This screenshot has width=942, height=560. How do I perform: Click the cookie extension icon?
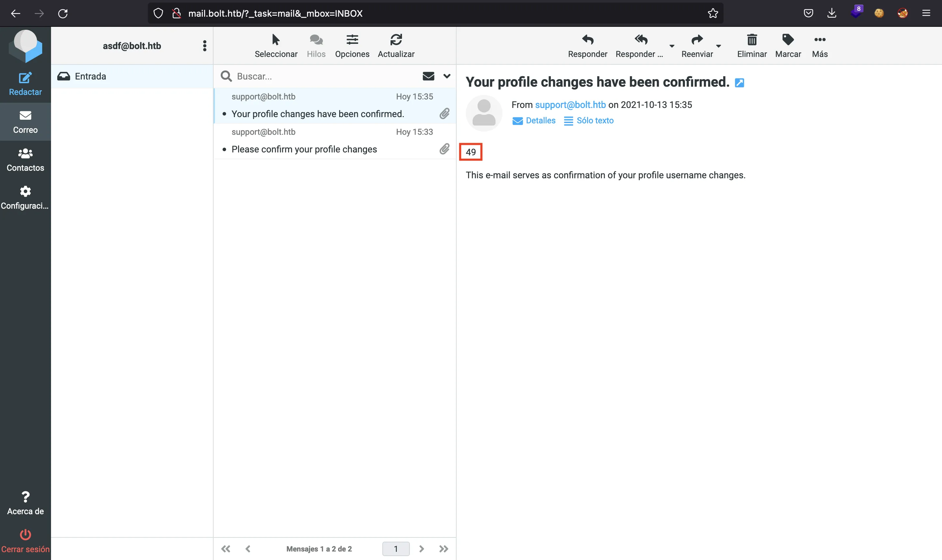[879, 14]
